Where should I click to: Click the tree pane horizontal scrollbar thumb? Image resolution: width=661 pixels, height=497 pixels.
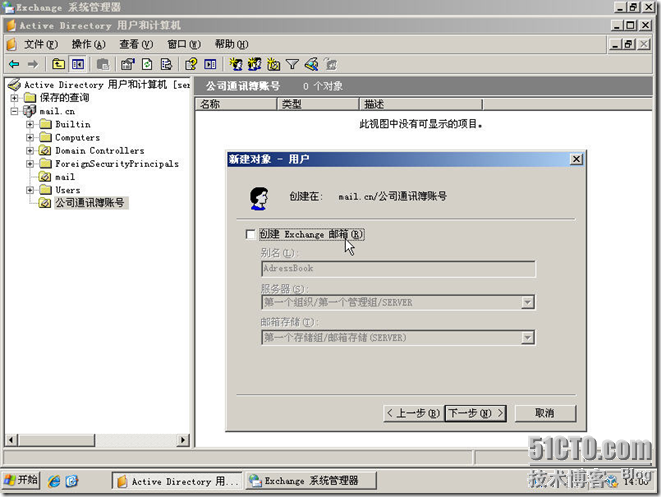tap(56, 440)
